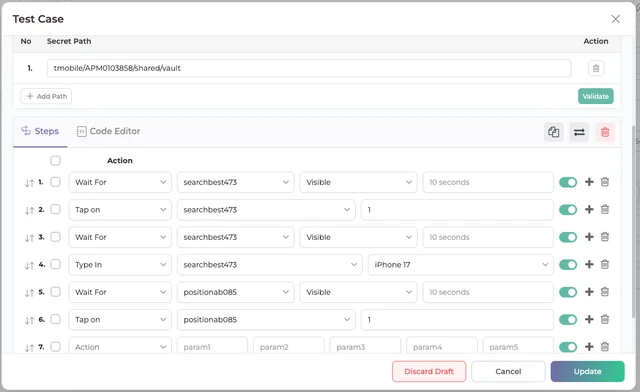Select step 1 checkbox
The width and height of the screenshot is (640, 392).
coord(56,182)
